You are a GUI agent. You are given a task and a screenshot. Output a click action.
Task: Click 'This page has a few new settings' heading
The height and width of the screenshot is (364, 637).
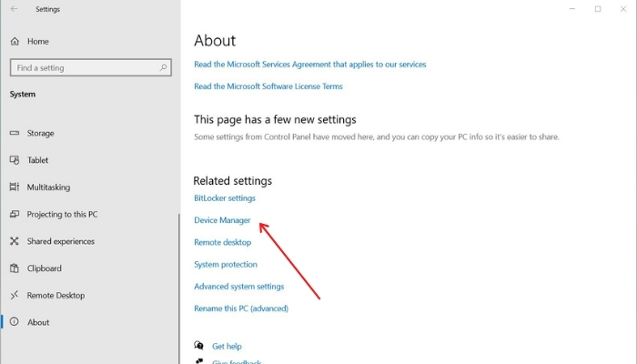275,119
